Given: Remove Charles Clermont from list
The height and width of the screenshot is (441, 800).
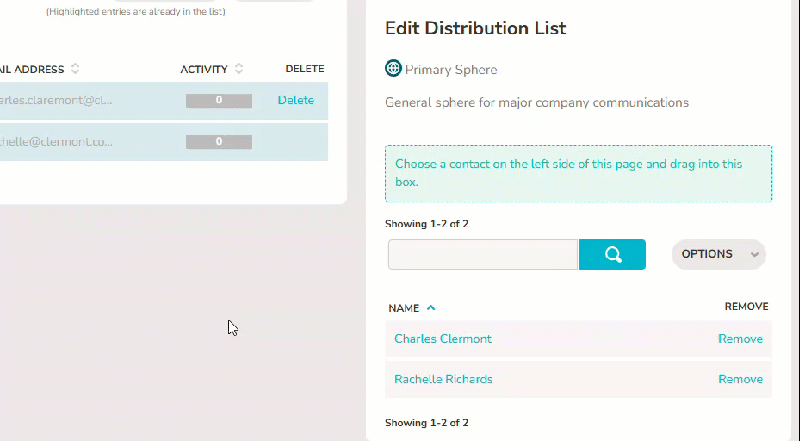Looking at the screenshot, I should (740, 339).
